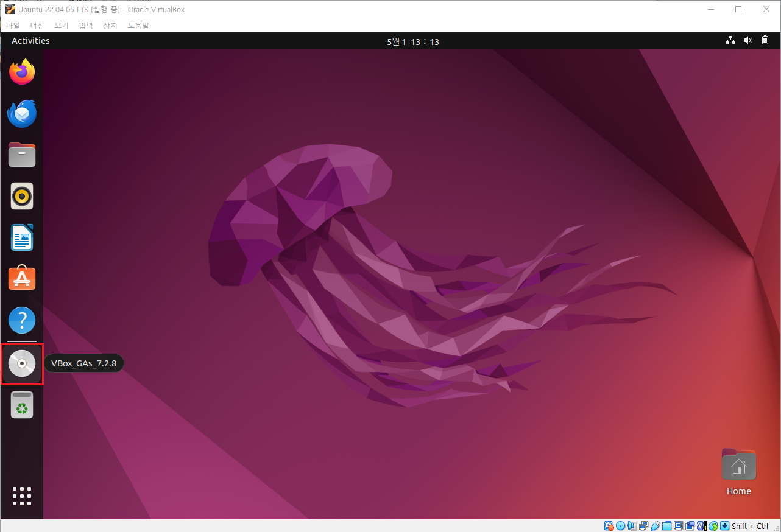The width and height of the screenshot is (781, 532).
Task: Click the CPU virtualization indicator in the status bar
Action: coord(701,526)
